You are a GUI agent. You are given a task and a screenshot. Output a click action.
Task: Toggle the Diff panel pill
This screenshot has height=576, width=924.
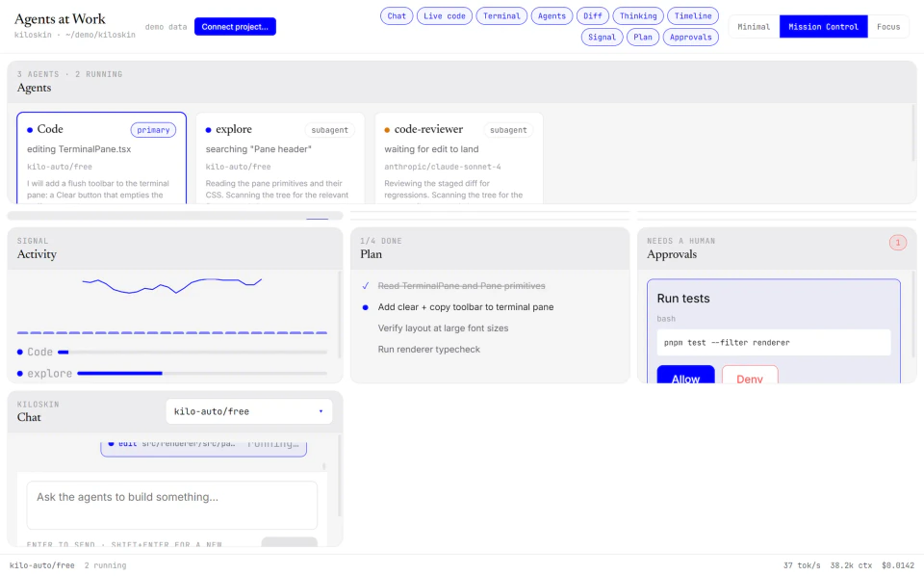(x=593, y=16)
